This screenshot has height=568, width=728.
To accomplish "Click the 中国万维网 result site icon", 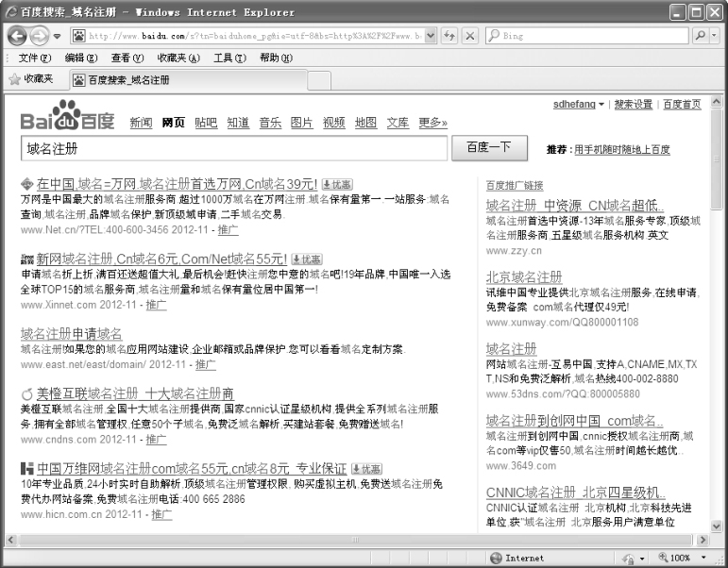I will pyautogui.click(x=27, y=469).
